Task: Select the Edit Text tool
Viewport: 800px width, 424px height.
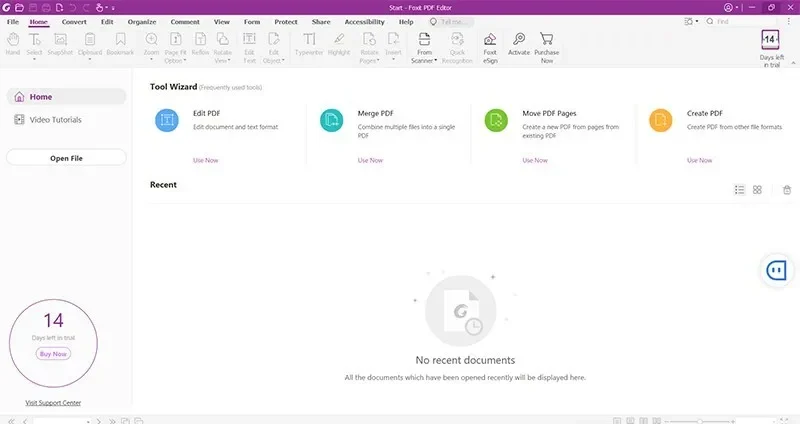Action: point(249,48)
